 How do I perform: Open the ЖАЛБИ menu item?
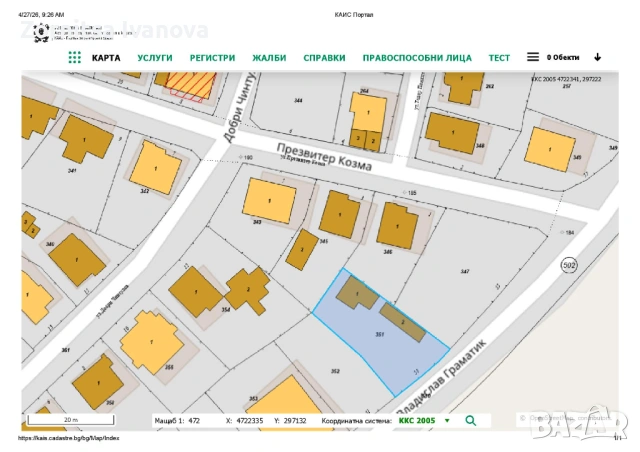[269, 58]
